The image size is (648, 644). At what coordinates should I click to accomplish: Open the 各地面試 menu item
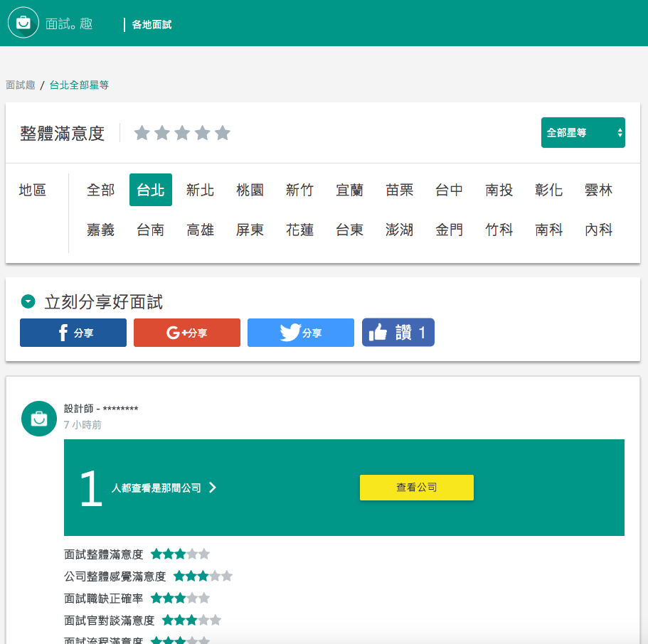click(x=152, y=25)
